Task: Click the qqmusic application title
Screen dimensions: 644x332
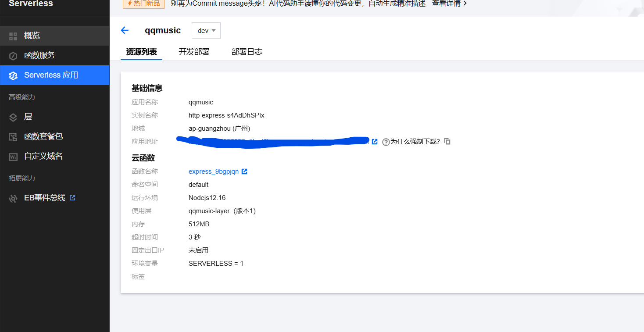Action: point(163,31)
